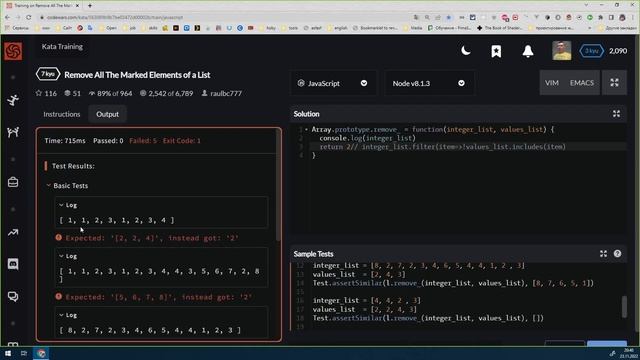Open the browser extensions puzzle icon
This screenshot has width=640, height=360.
[600, 18]
